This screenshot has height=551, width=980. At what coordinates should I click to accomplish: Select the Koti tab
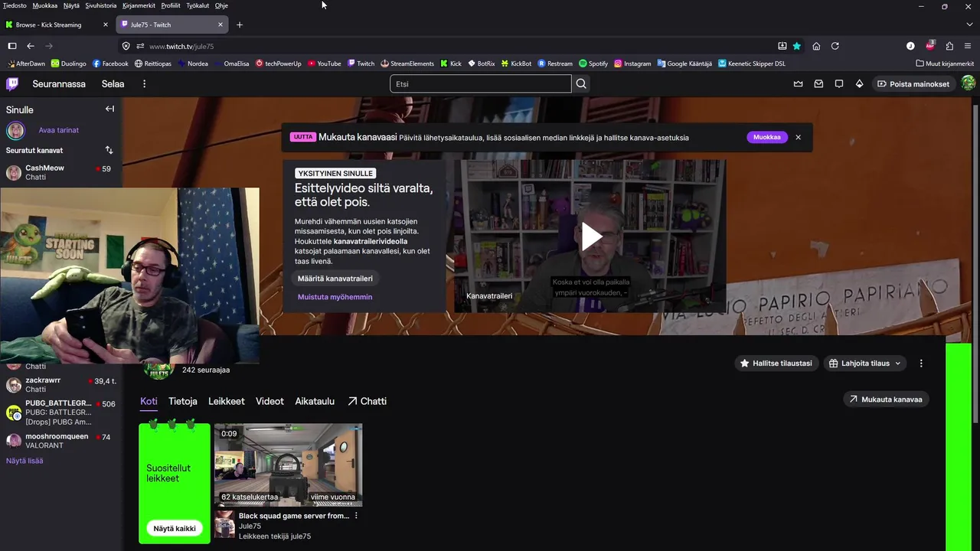149,401
